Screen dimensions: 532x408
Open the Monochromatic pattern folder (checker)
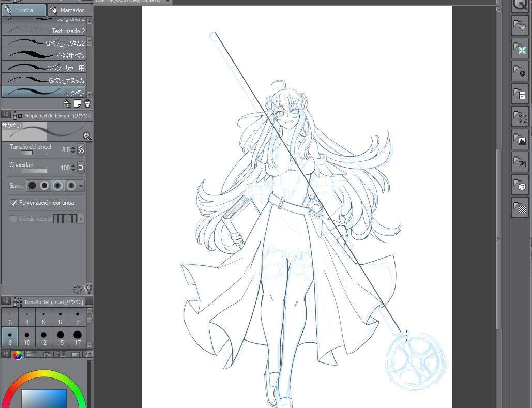click(x=520, y=208)
